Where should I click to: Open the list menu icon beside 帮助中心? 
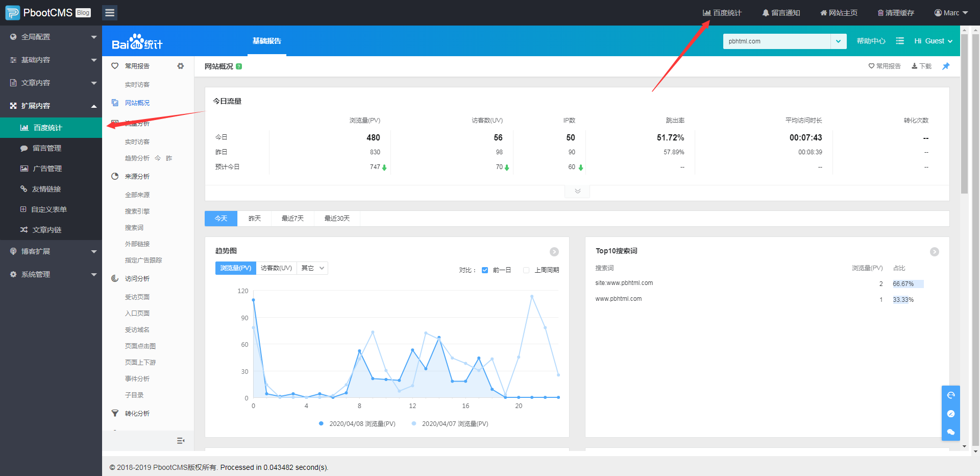click(x=900, y=41)
